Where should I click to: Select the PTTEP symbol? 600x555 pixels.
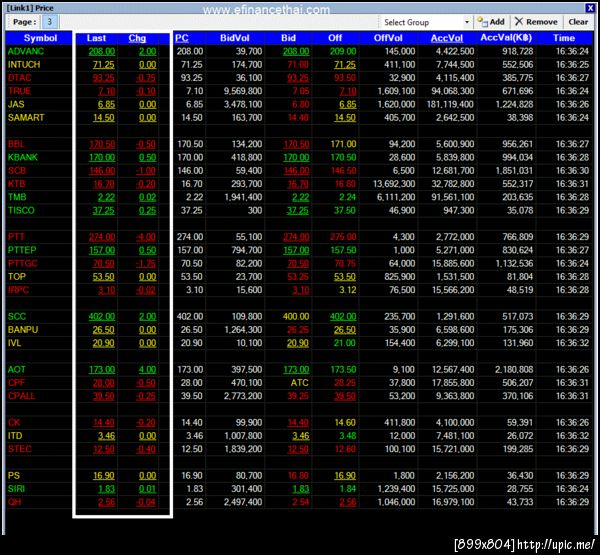tap(22, 250)
